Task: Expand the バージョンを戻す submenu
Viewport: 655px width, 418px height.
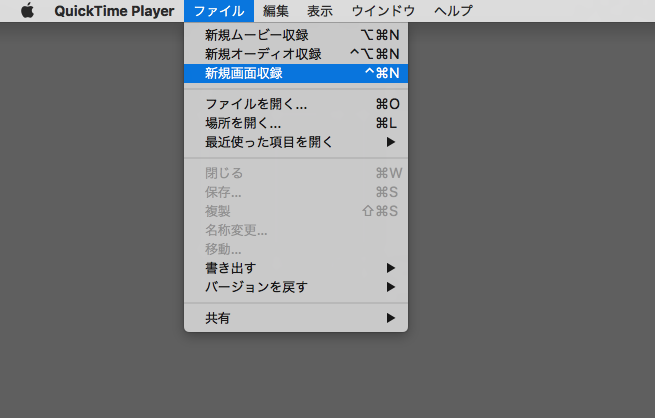Action: pyautogui.click(x=296, y=287)
